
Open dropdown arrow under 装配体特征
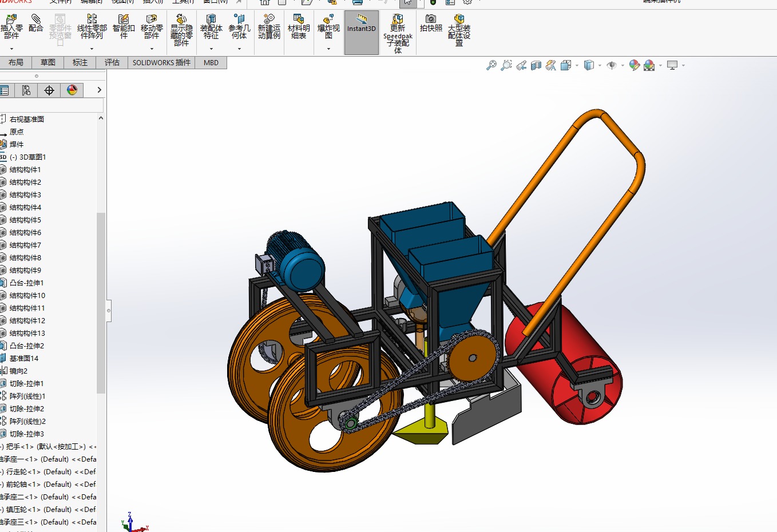click(211, 49)
